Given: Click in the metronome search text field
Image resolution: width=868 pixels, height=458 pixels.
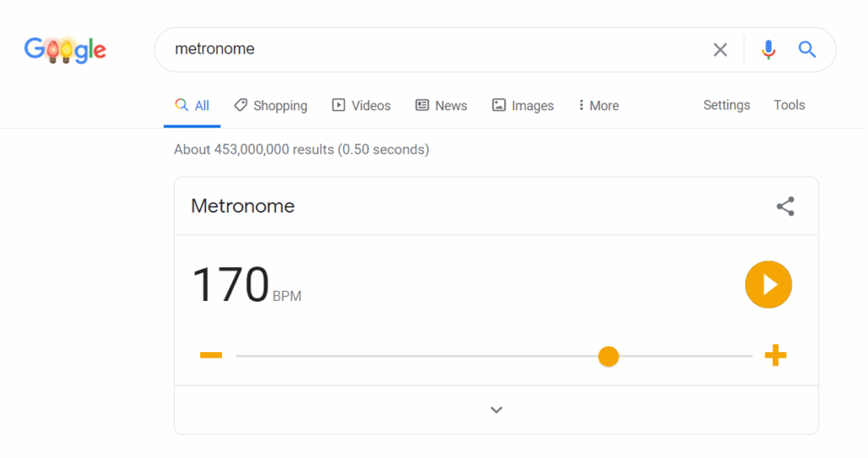Looking at the screenshot, I should pos(424,49).
